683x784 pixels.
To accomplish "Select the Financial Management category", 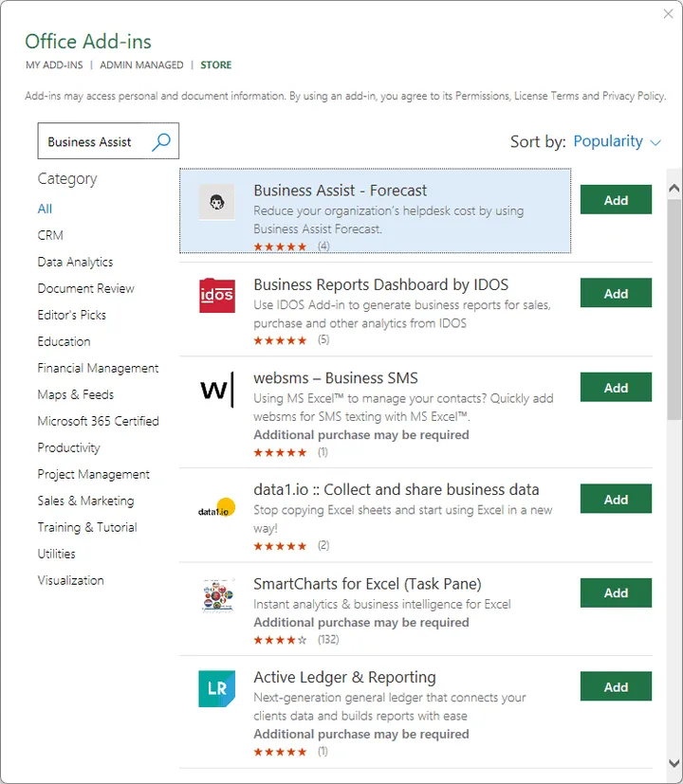I will coord(98,368).
